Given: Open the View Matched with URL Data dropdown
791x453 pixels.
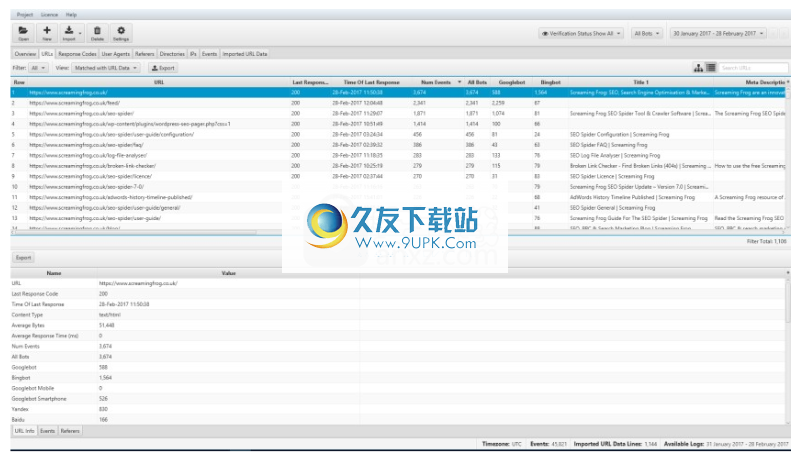Looking at the screenshot, I should 106,68.
